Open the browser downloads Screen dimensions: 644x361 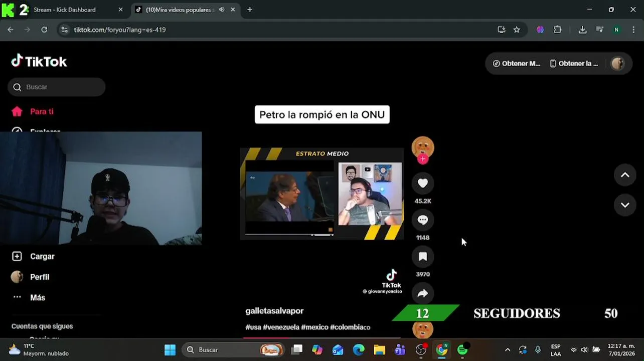coord(582,30)
